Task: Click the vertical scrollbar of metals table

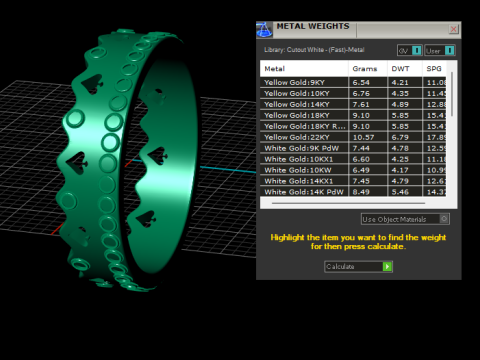Action: coord(452,94)
